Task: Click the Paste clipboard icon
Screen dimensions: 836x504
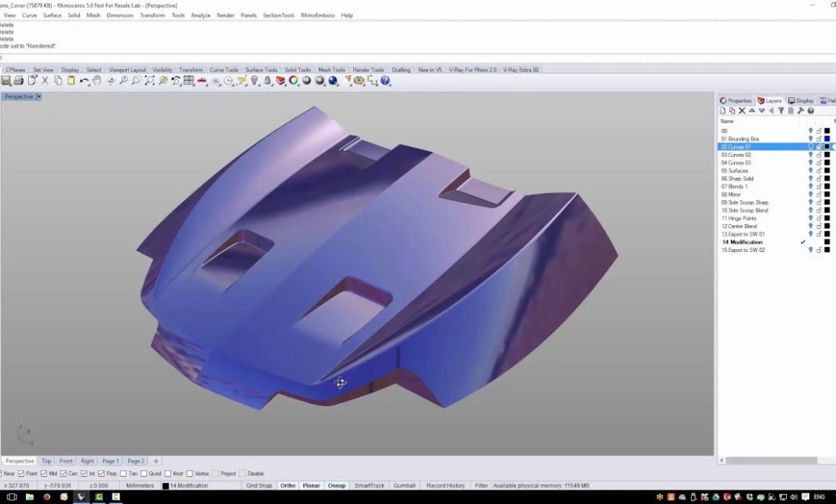Action: pos(71,81)
